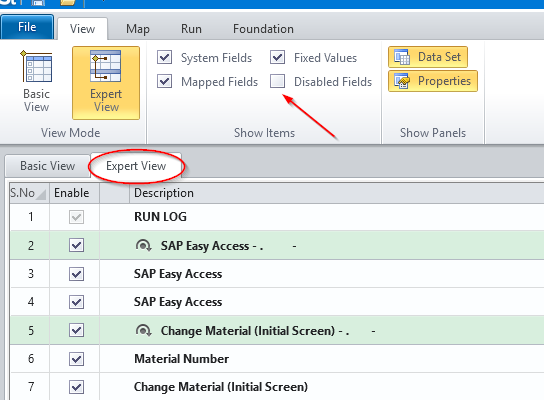544x400 pixels.
Task: Click the folder icon in title bar
Action: click(68, 2)
